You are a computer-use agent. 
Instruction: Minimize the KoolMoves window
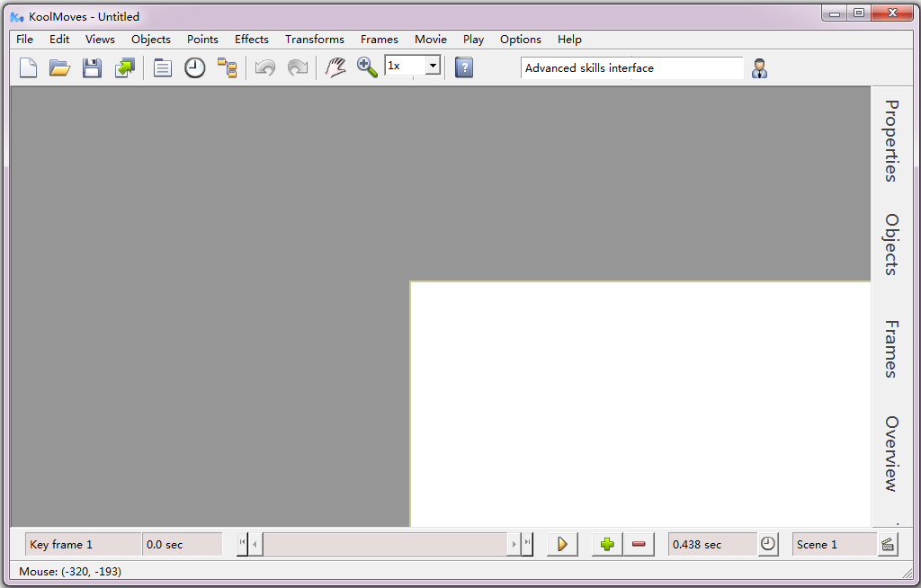[x=834, y=13]
